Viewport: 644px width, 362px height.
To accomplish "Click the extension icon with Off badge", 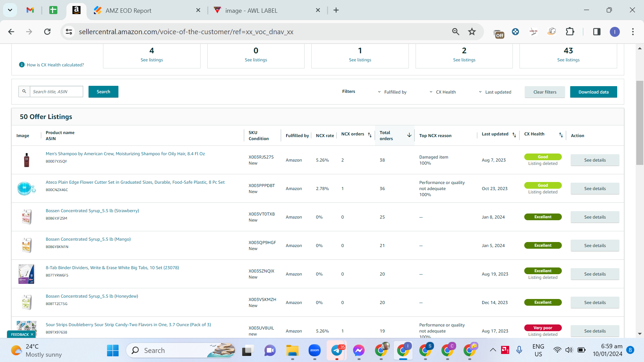I will (499, 33).
